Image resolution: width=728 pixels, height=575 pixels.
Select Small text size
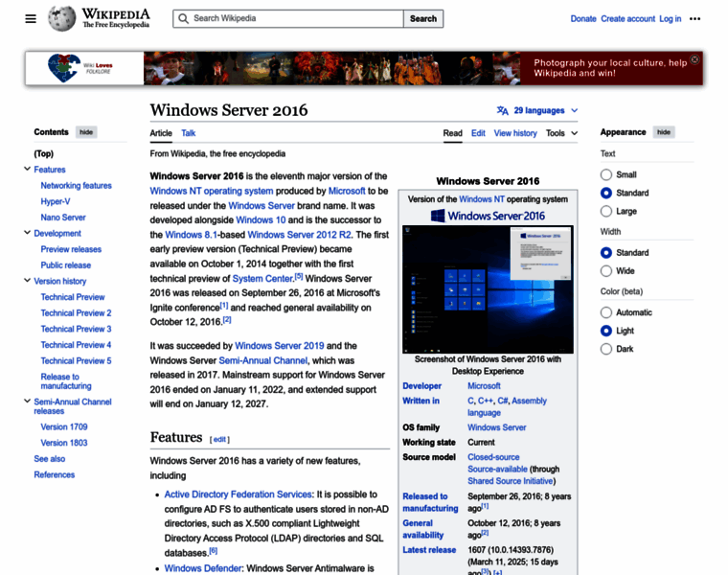pyautogui.click(x=606, y=174)
